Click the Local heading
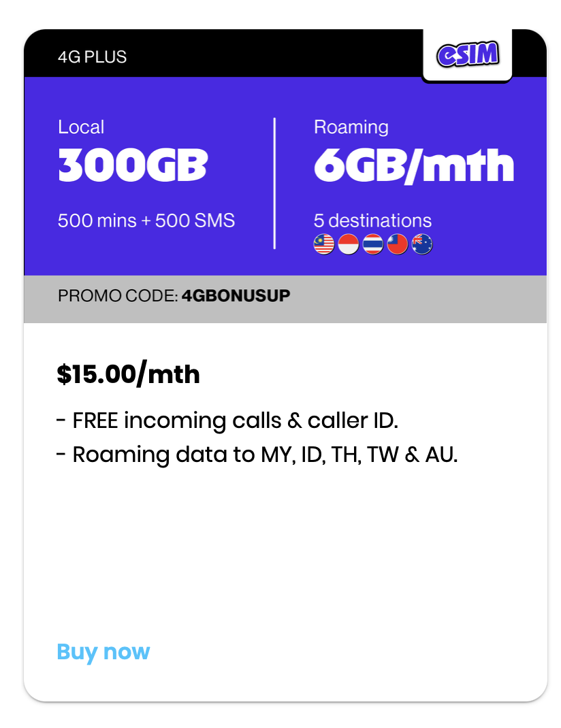 81,127
